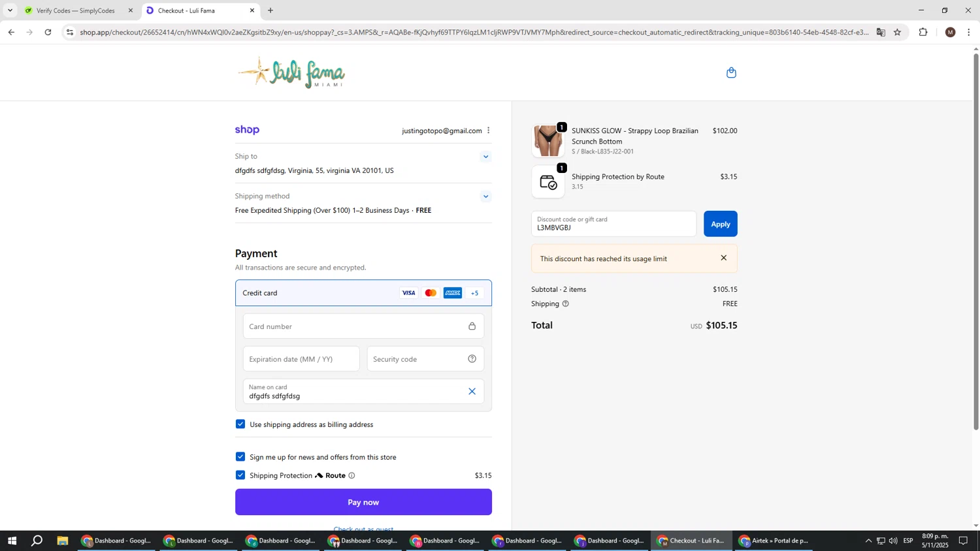Image resolution: width=980 pixels, height=551 pixels.
Task: Switch to Checkout - Luli Fama taskbar window
Action: 692,541
